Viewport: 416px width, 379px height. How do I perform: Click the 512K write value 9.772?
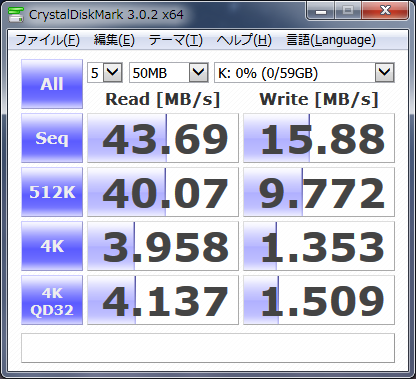[x=319, y=192]
